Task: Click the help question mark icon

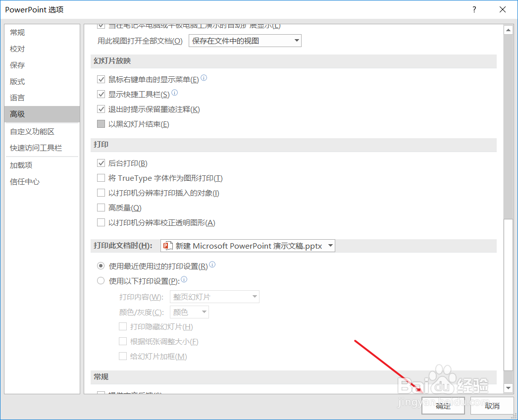Action: pos(474,9)
